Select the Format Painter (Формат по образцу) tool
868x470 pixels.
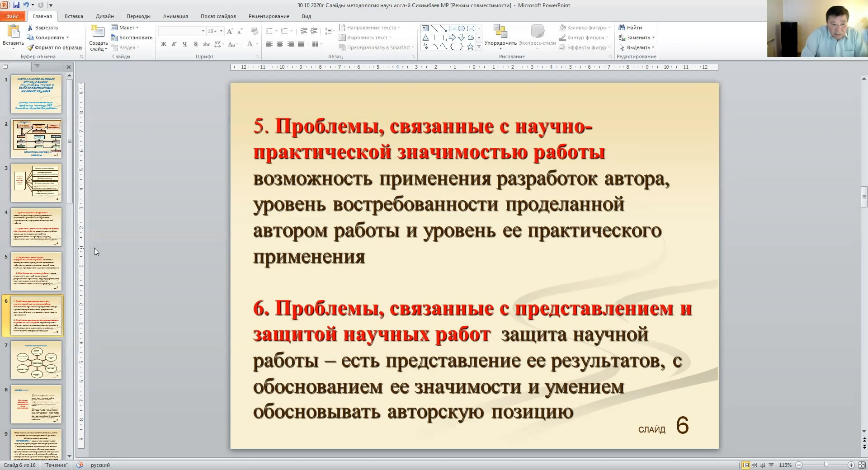tap(30, 47)
